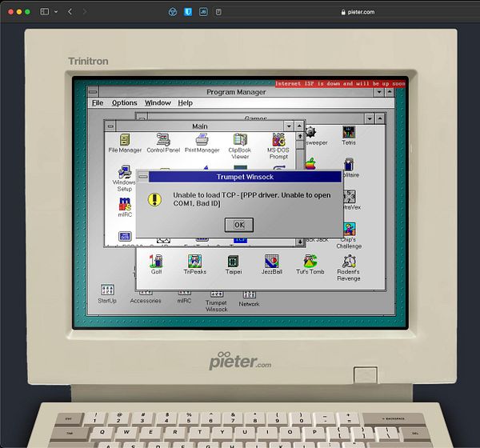Viewport: 480px width, 448px height.
Task: Click the cube-shaped Safari extension icon
Action: point(173,12)
